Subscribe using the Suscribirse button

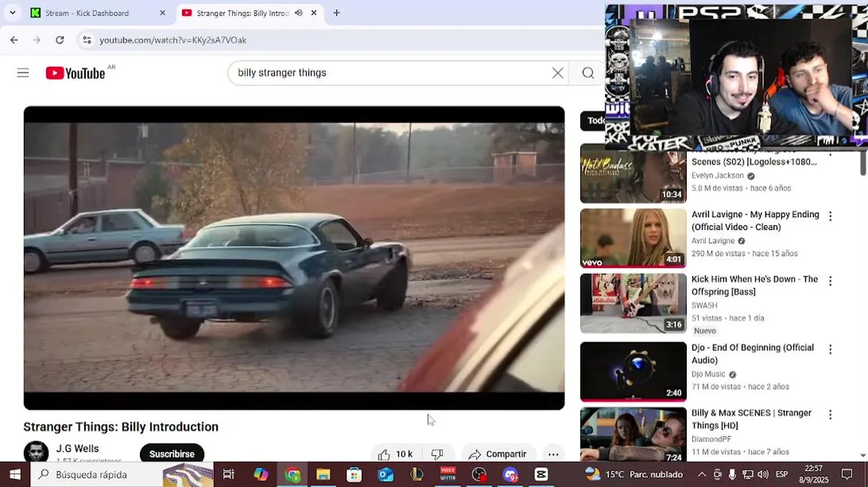pos(172,454)
